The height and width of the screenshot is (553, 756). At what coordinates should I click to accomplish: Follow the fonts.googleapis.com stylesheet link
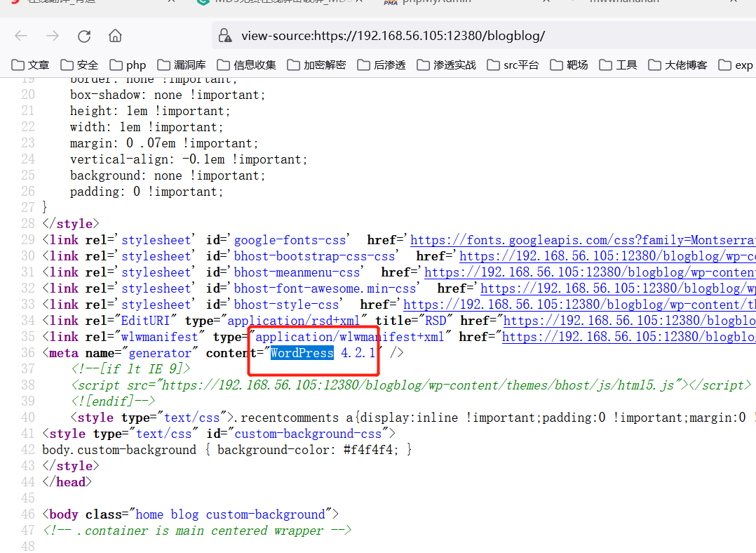pos(583,240)
